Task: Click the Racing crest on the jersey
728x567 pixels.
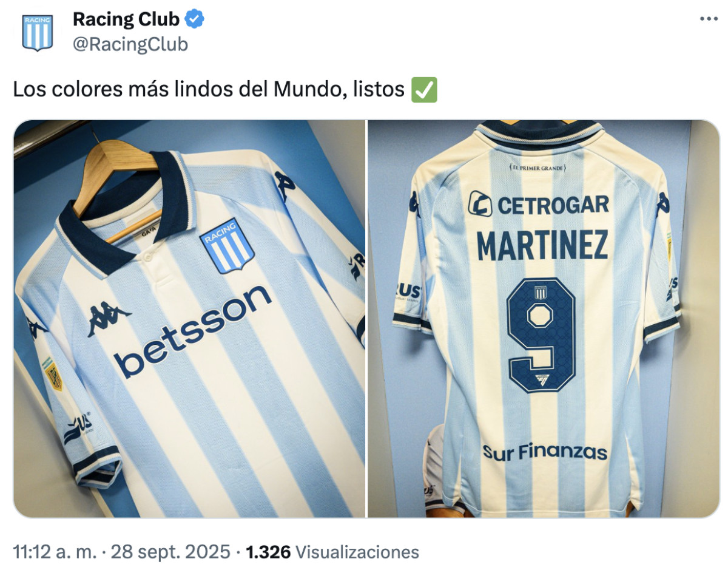Action: tap(227, 246)
